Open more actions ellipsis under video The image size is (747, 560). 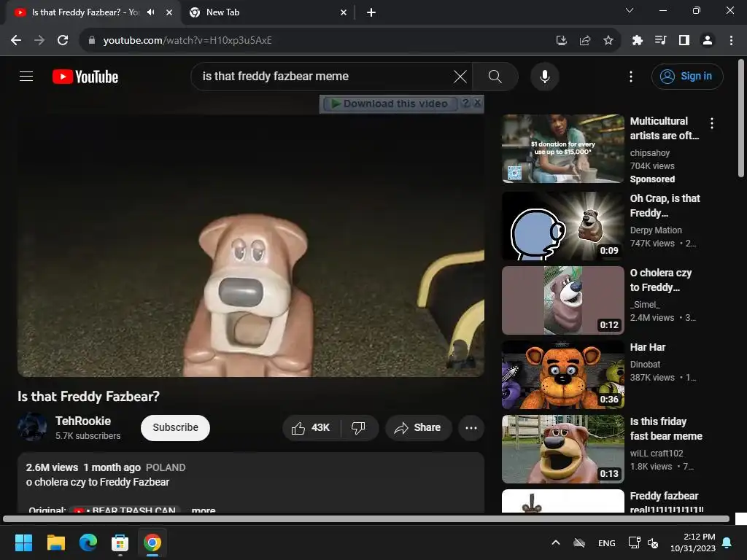(x=471, y=427)
